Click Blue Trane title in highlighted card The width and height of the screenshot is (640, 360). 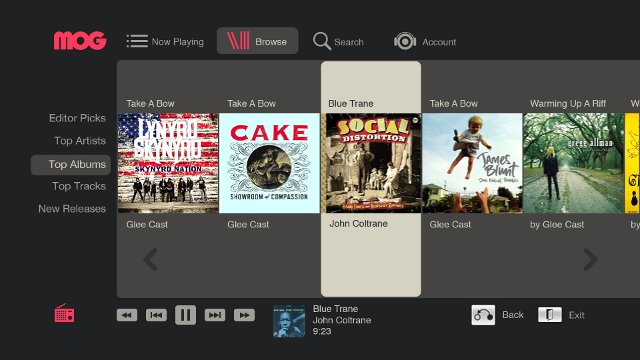(x=351, y=104)
